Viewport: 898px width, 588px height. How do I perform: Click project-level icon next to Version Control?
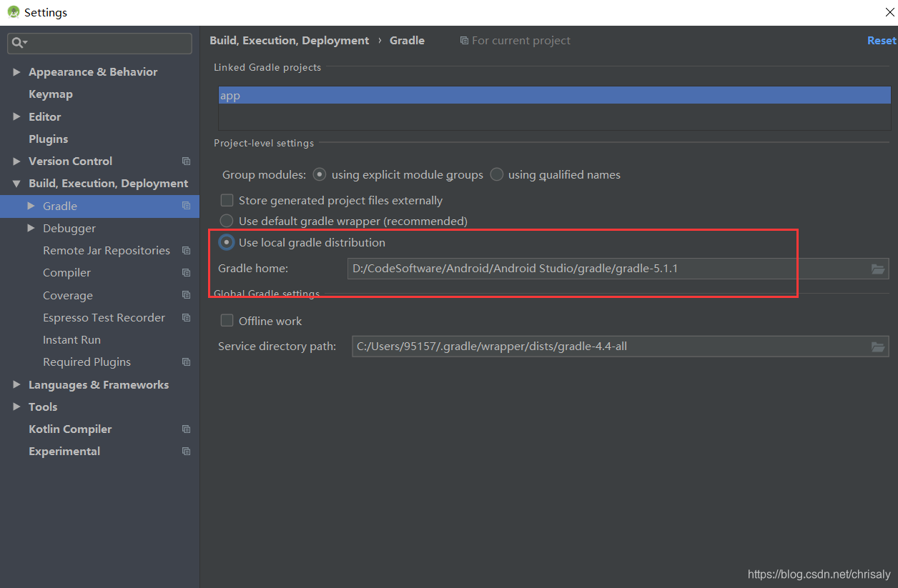(x=186, y=161)
